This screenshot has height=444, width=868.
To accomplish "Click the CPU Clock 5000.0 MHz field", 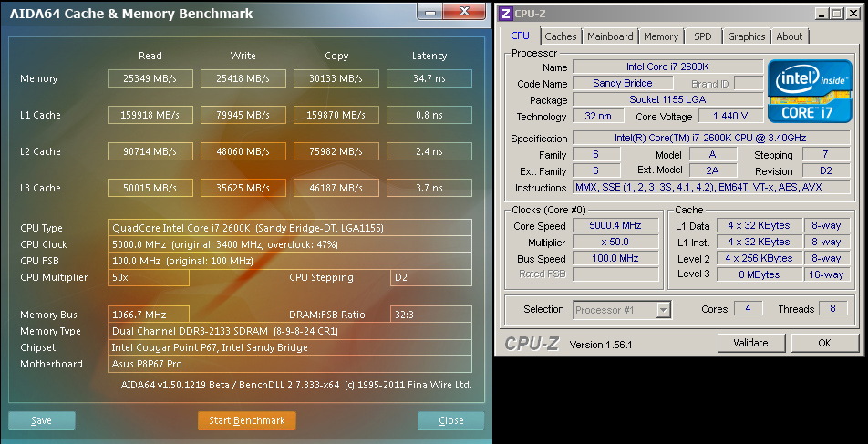I will tap(290, 244).
